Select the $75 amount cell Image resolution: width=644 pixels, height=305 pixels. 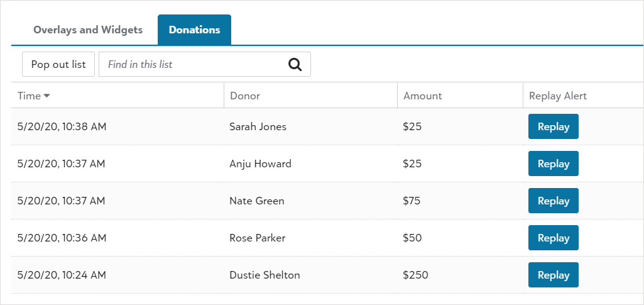pos(412,201)
